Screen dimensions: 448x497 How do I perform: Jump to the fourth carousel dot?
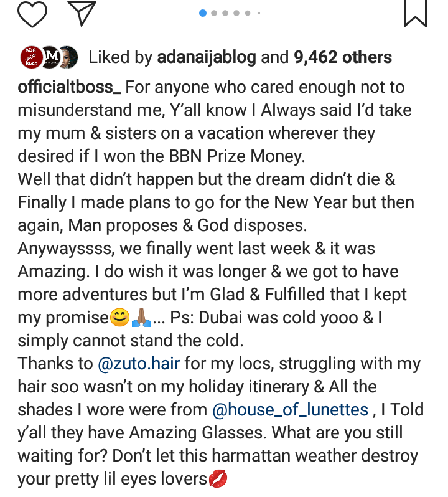tap(237, 13)
